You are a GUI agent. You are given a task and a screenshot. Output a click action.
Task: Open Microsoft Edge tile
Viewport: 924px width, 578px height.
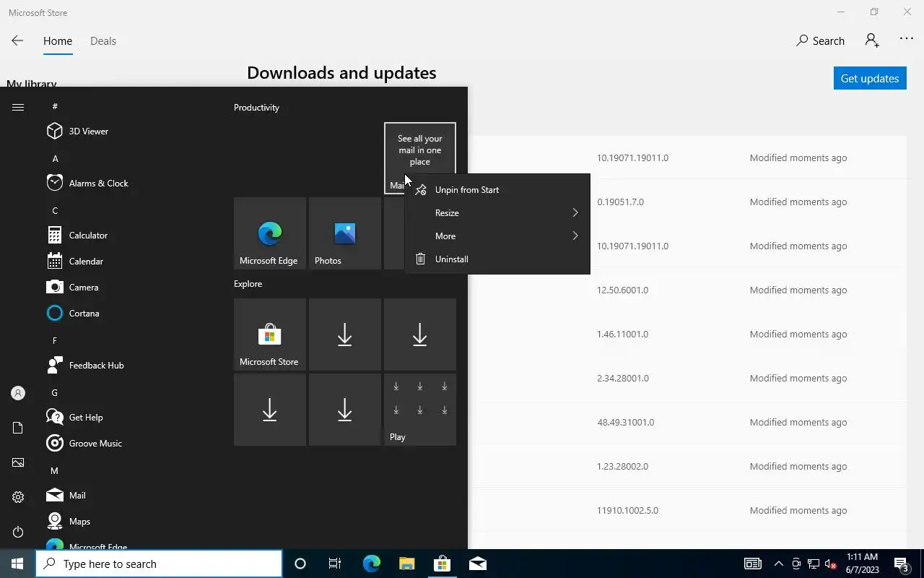pos(270,233)
